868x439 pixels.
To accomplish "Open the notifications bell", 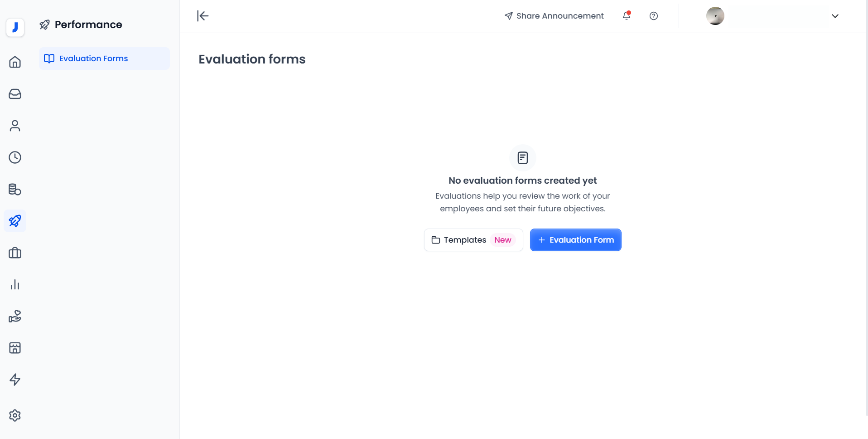I will (627, 16).
